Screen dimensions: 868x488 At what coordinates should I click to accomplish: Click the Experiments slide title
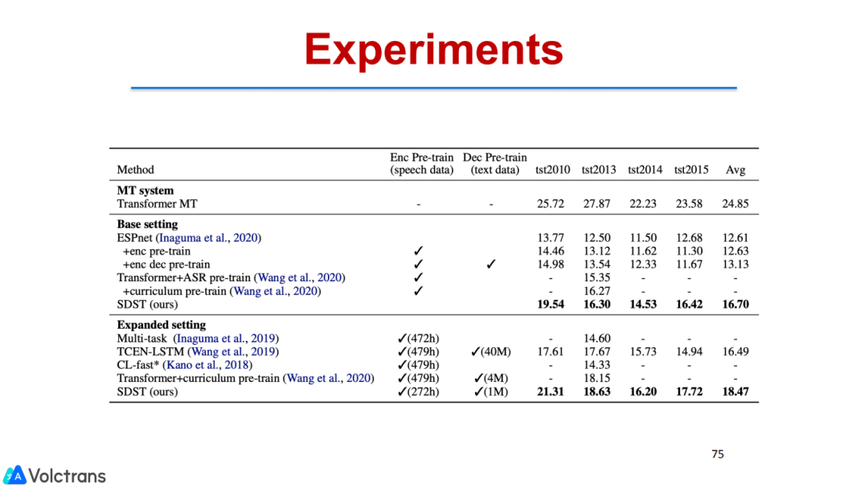[x=433, y=49]
